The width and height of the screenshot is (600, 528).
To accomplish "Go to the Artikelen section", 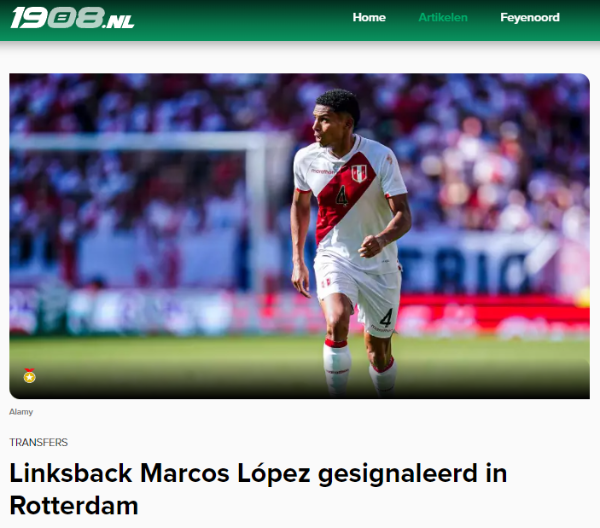I will click(x=443, y=18).
